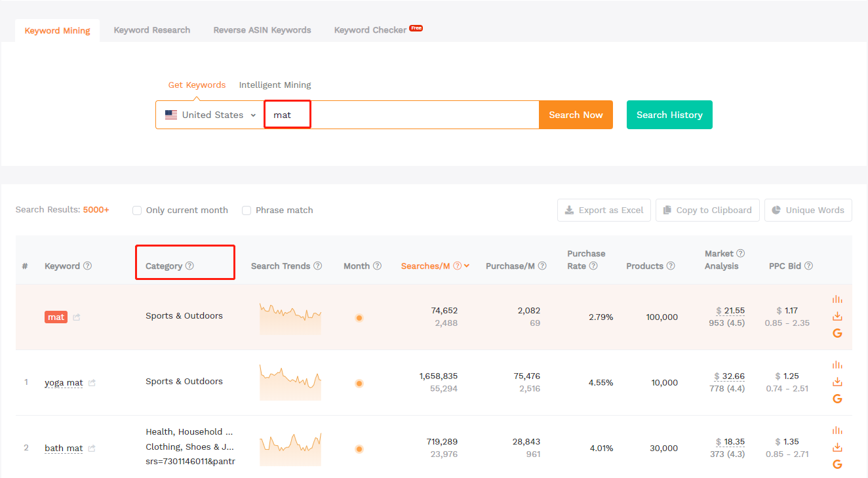Click help icon next to Keyword column
The image size is (868, 478).
[x=87, y=266]
